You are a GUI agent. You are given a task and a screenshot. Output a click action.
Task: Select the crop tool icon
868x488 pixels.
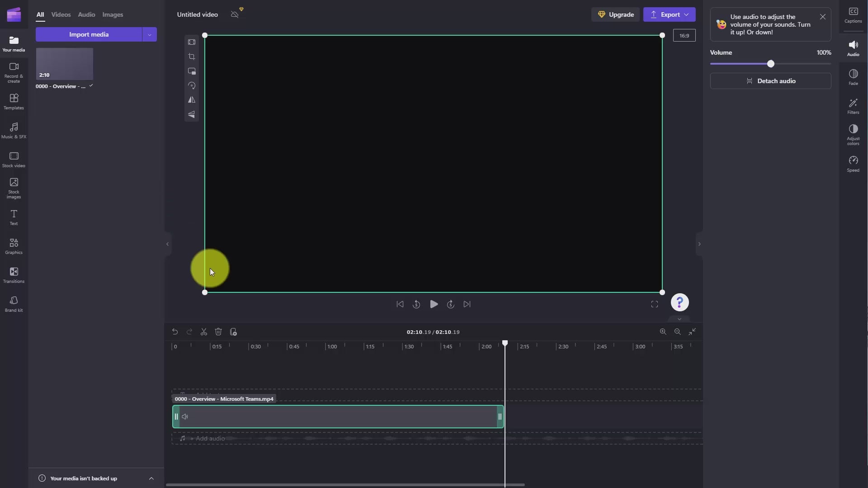click(192, 57)
